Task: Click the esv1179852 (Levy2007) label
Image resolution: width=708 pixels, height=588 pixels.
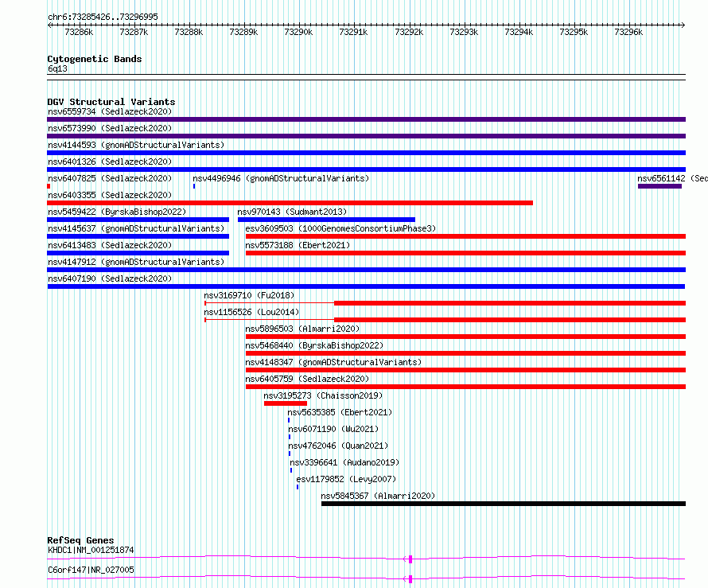Action: pyautogui.click(x=346, y=479)
